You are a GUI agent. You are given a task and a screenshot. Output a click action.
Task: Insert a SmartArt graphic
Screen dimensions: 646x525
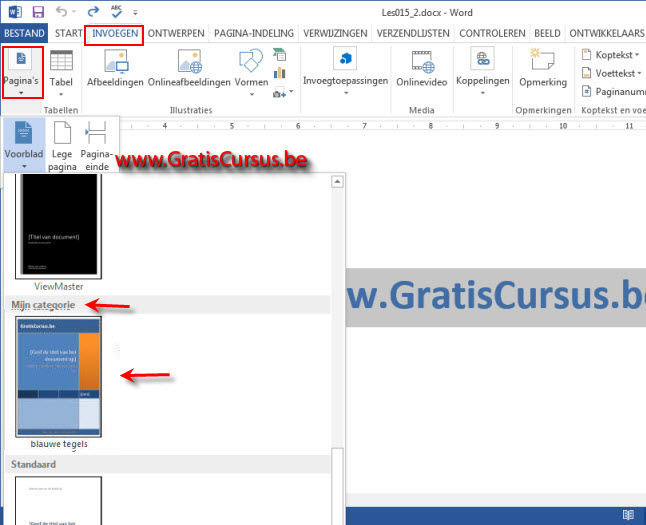click(x=279, y=54)
